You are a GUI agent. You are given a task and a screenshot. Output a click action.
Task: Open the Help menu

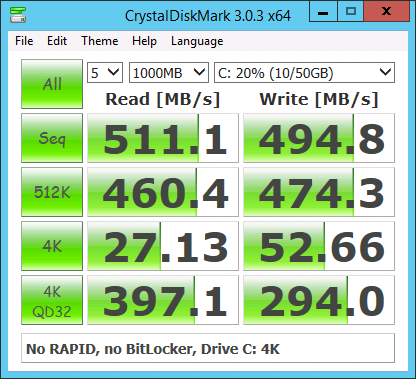point(144,41)
